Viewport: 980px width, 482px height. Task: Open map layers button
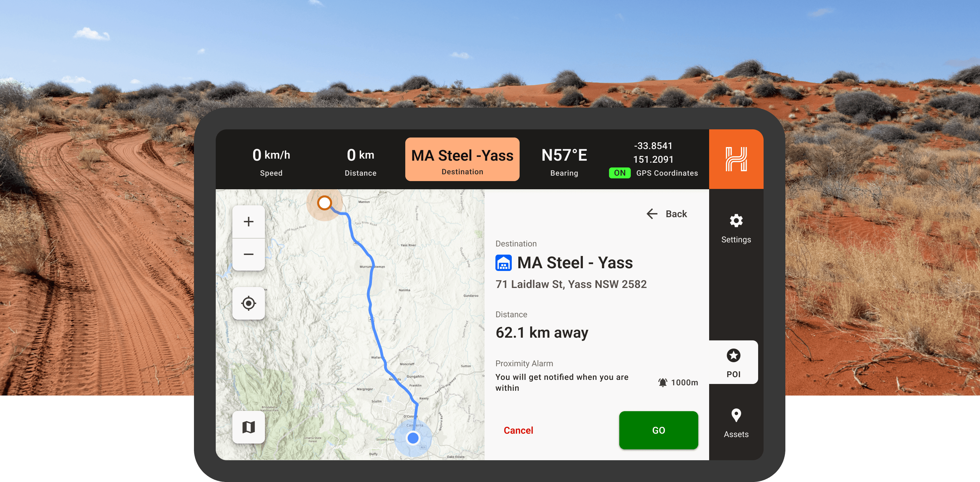pyautogui.click(x=248, y=427)
